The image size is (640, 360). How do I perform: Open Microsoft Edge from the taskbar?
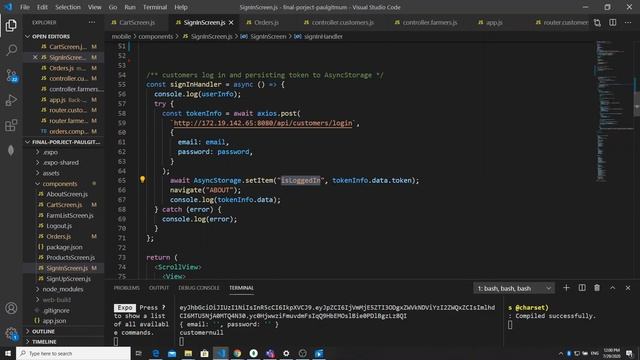click(156, 353)
